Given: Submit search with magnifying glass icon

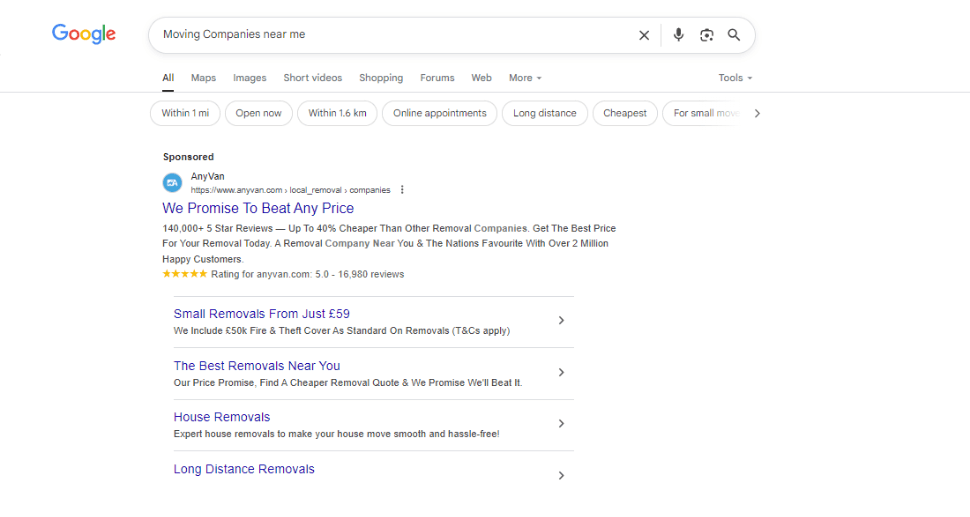Looking at the screenshot, I should 734,35.
